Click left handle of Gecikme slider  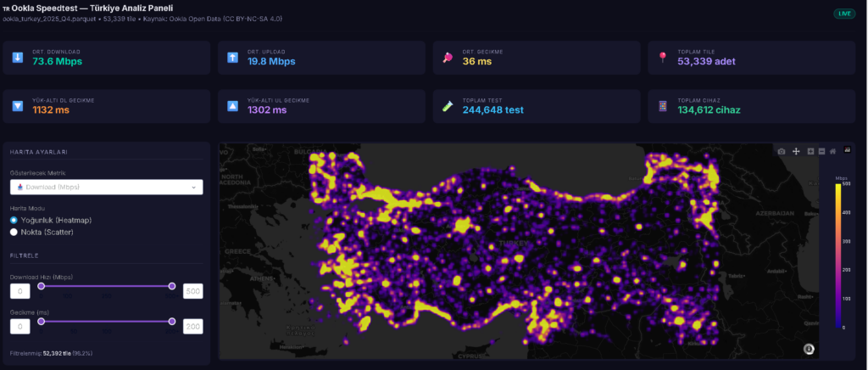coord(41,322)
